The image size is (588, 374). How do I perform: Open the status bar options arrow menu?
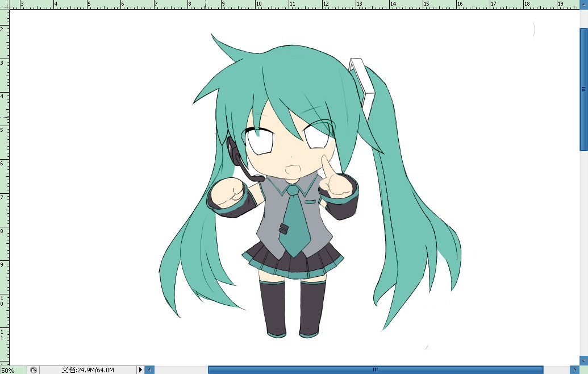(x=140, y=370)
